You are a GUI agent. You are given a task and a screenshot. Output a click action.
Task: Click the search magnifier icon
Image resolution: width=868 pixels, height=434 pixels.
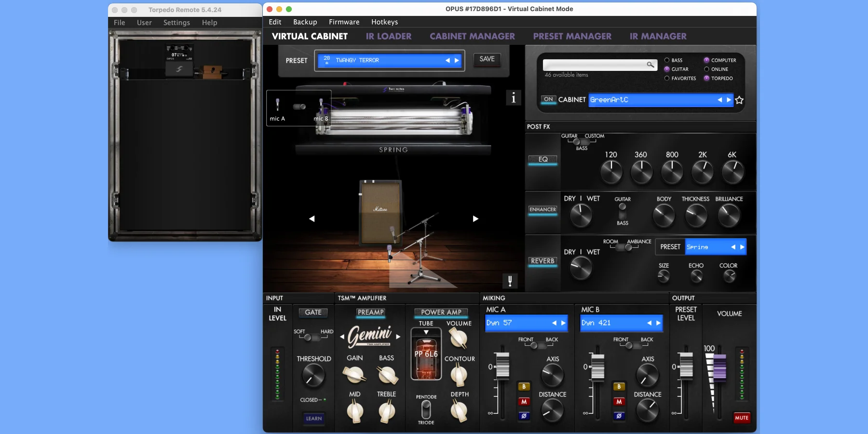coord(650,65)
